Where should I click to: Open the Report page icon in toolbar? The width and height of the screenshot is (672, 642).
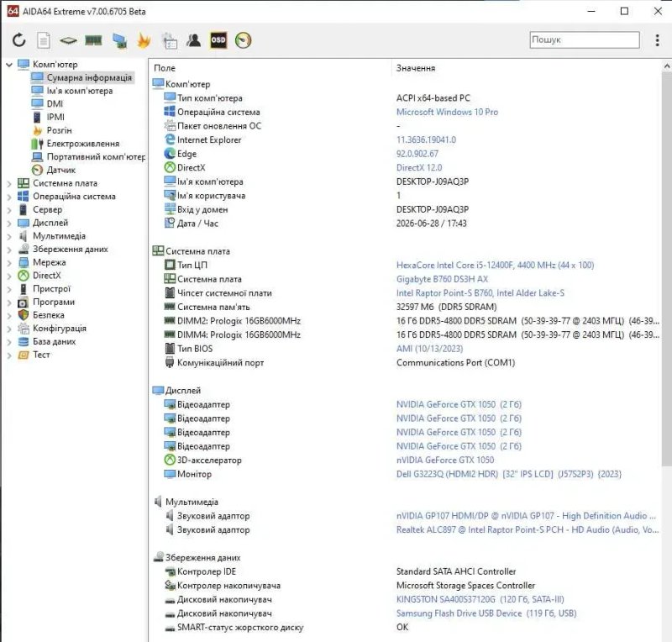pos(44,40)
